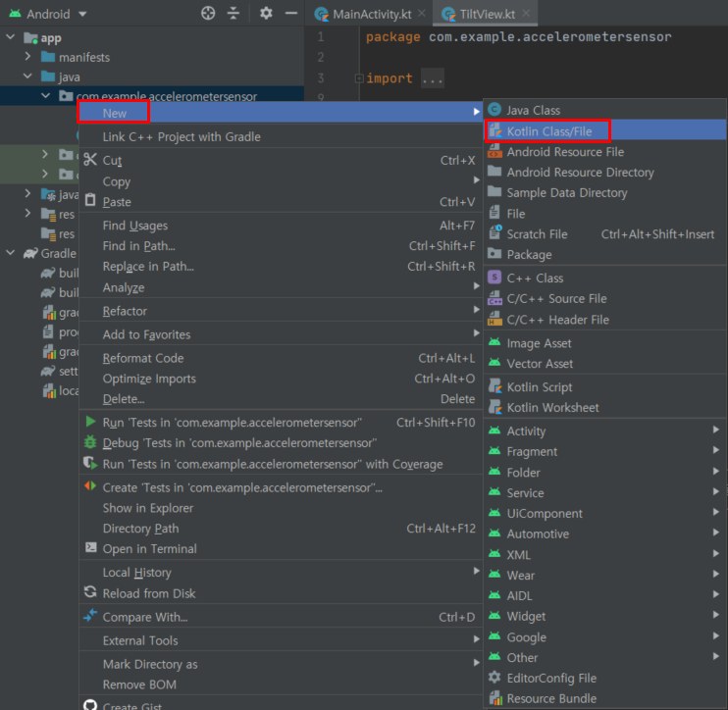This screenshot has height=710, width=728.
Task: Choose Replace in Path...
Action: [x=281, y=267]
